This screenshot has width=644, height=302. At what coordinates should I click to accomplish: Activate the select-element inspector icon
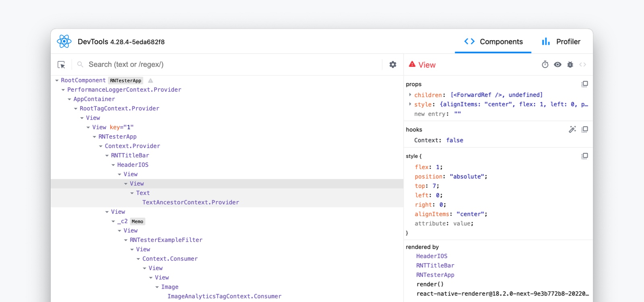point(61,64)
